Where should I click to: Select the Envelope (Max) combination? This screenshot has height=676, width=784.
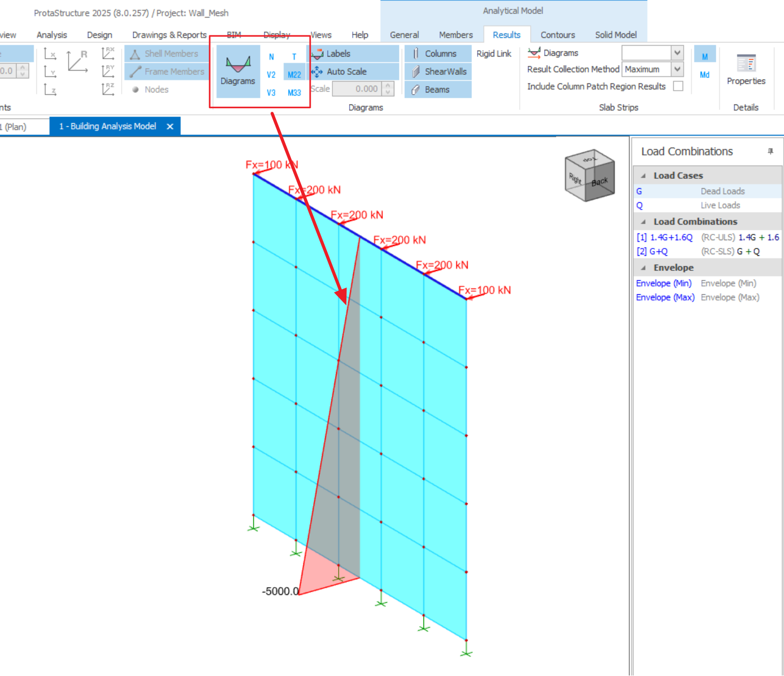[665, 297]
